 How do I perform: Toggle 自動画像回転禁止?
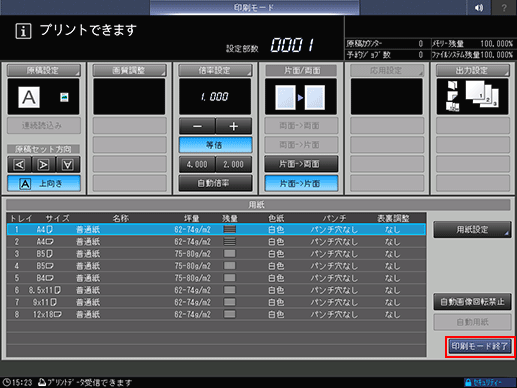pos(472,302)
